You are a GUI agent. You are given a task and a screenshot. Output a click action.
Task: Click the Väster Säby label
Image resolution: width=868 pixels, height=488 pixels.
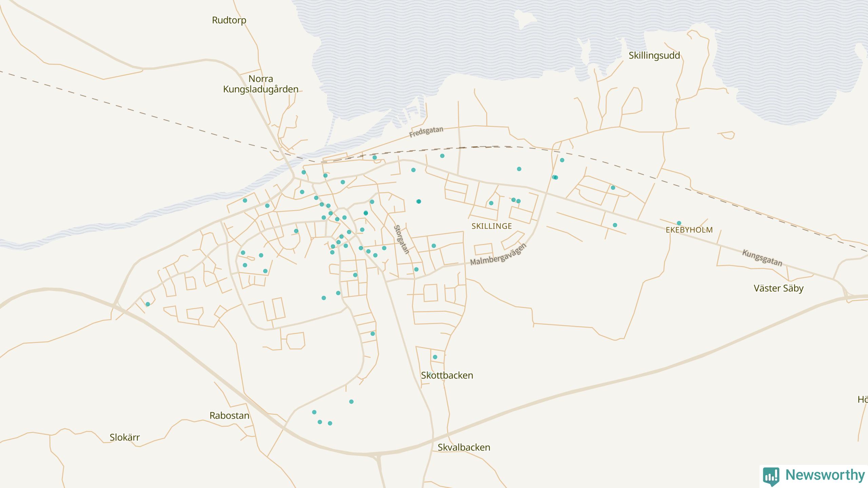click(778, 288)
